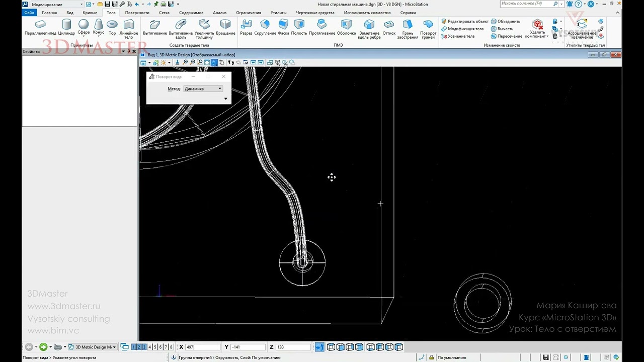Click the Удалить компонент icon
This screenshot has width=644, height=362.
537,25
